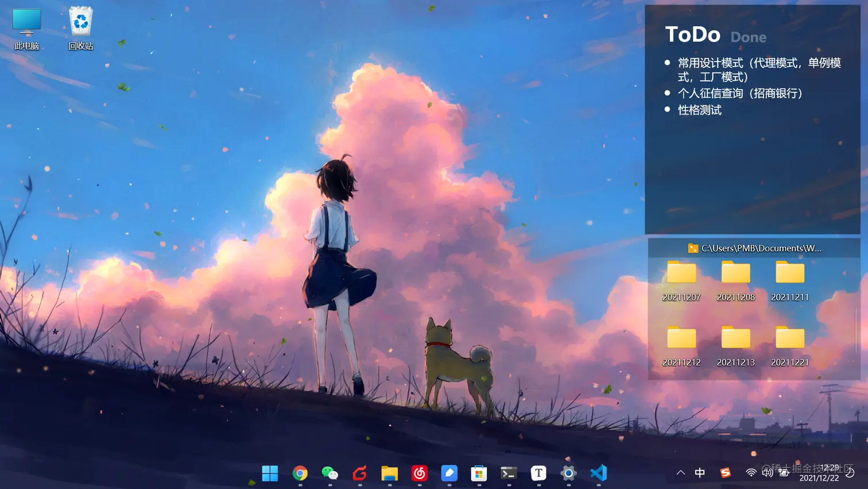The width and height of the screenshot is (868, 489).
Task: Click the folder widget's vertical scrollbar
Action: tap(856, 330)
